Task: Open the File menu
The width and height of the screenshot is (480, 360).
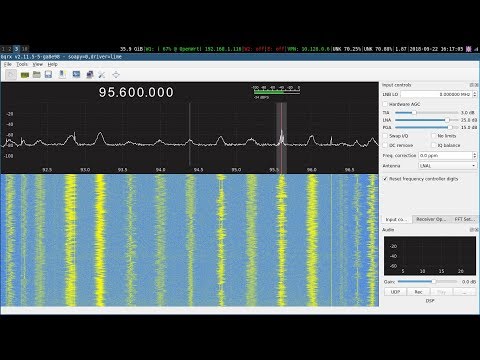Action: (x=8, y=64)
